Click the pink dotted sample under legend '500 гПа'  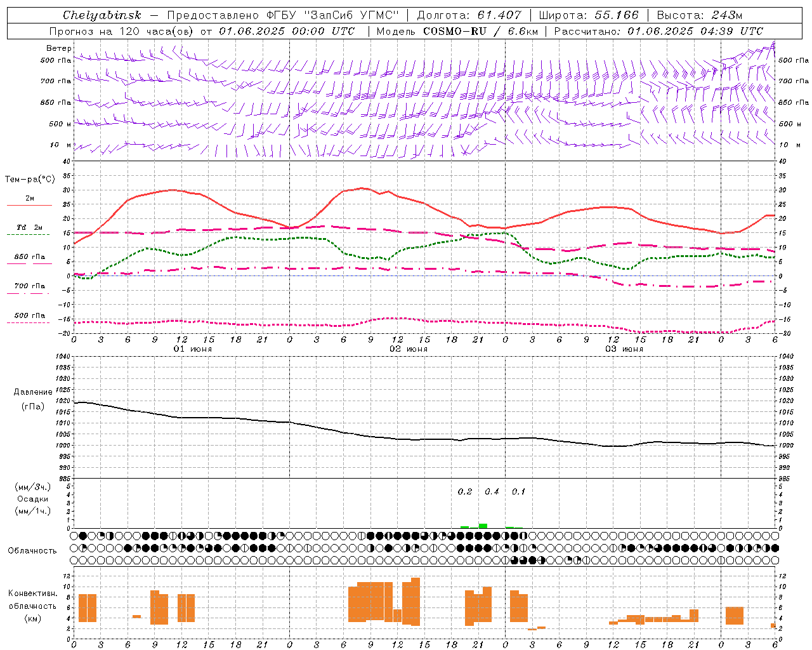pos(28,323)
